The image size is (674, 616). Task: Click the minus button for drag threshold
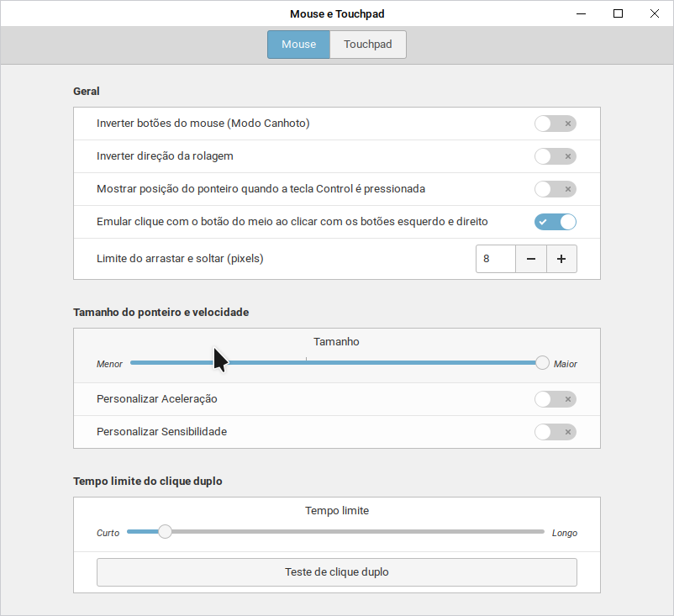point(531,259)
